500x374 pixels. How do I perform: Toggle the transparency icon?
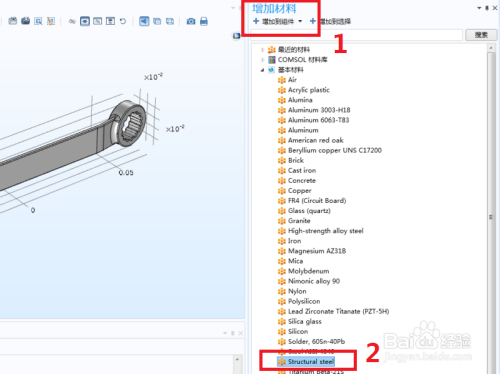(157, 21)
